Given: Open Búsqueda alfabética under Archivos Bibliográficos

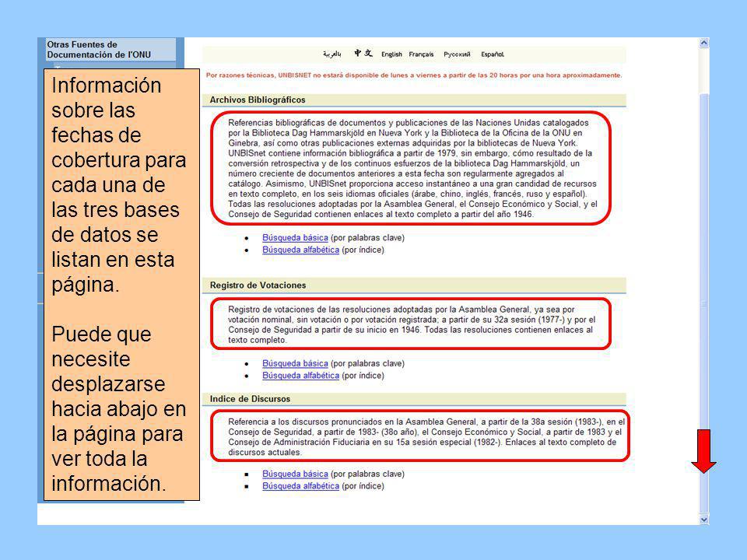Looking at the screenshot, I should (x=300, y=250).
